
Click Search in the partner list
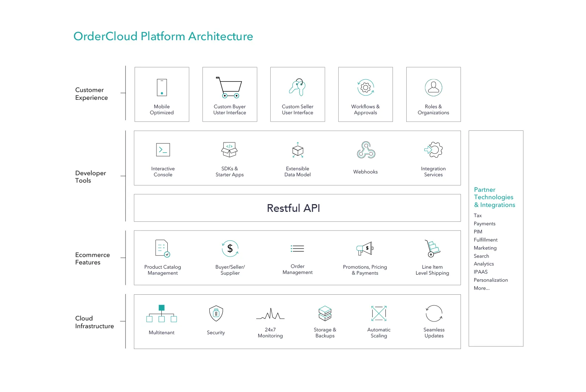coord(481,256)
